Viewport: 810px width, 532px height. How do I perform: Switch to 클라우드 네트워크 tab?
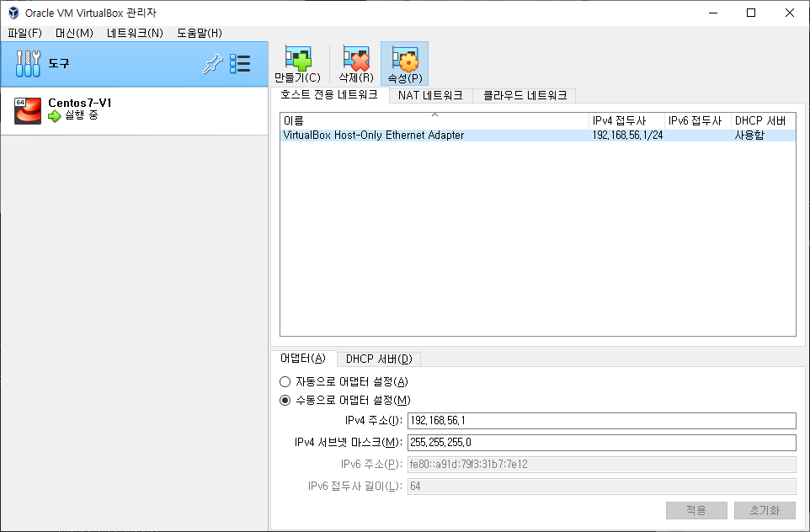coord(525,96)
